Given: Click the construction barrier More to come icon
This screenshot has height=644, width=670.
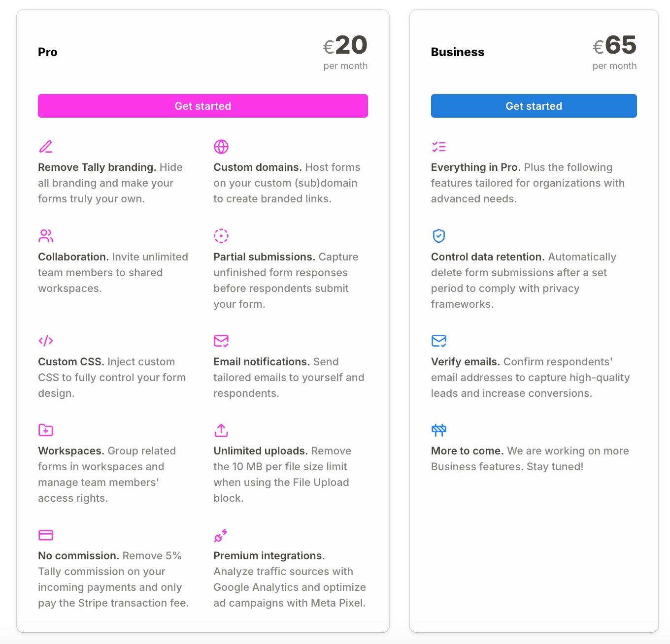Looking at the screenshot, I should pyautogui.click(x=439, y=430).
